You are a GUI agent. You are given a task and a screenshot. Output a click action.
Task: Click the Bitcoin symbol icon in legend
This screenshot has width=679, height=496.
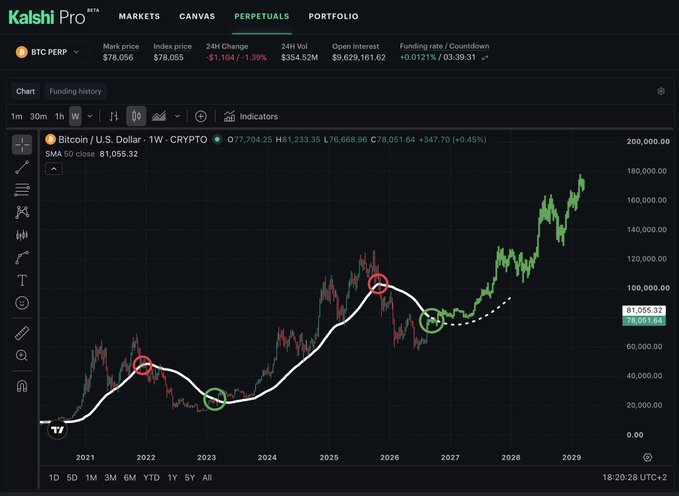click(x=50, y=139)
